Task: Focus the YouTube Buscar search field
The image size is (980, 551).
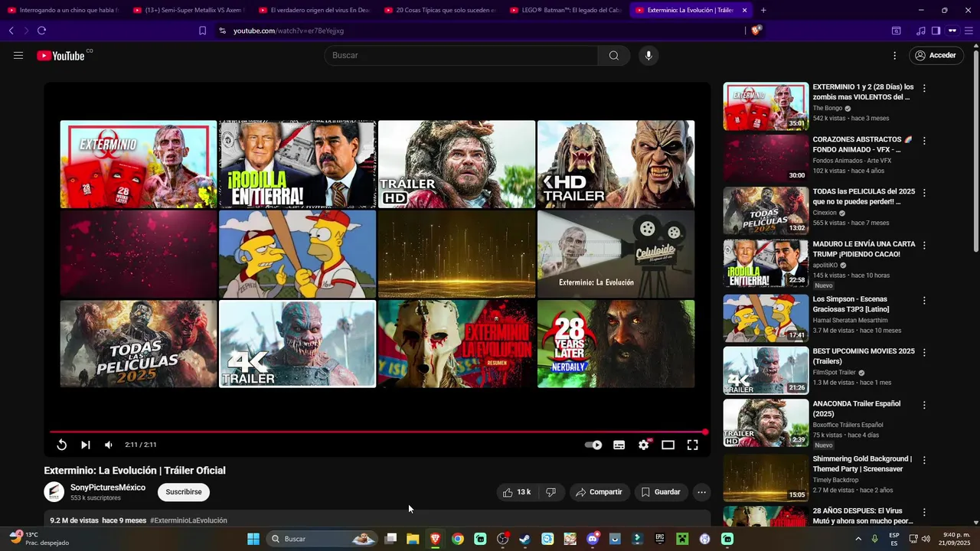Action: 462,55
